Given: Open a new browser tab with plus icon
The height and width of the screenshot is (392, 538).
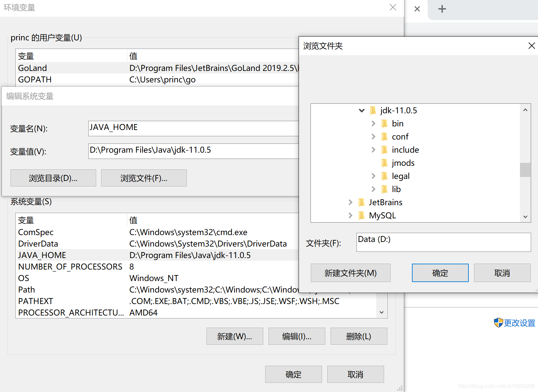Looking at the screenshot, I should (442, 9).
